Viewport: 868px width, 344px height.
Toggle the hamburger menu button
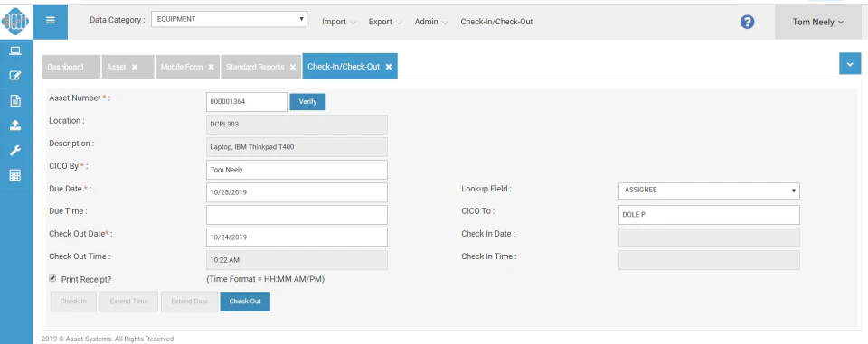51,22
